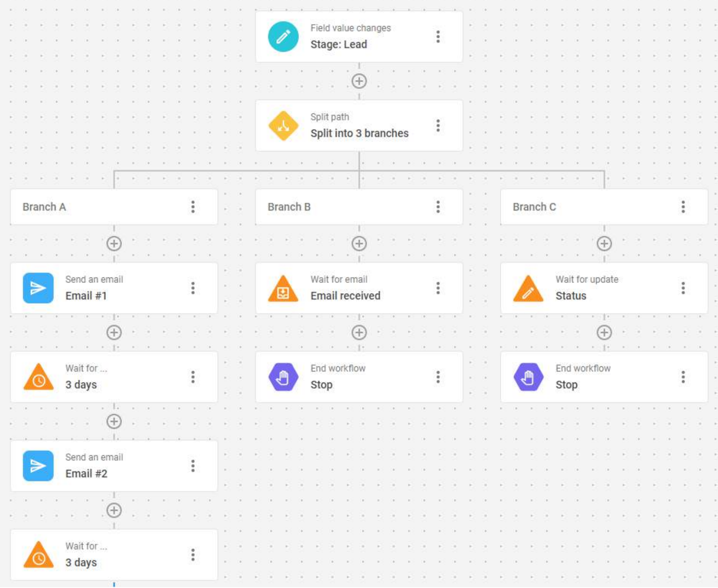Open options menu on Email received step
Screen dimensions: 718x588
(x=438, y=288)
